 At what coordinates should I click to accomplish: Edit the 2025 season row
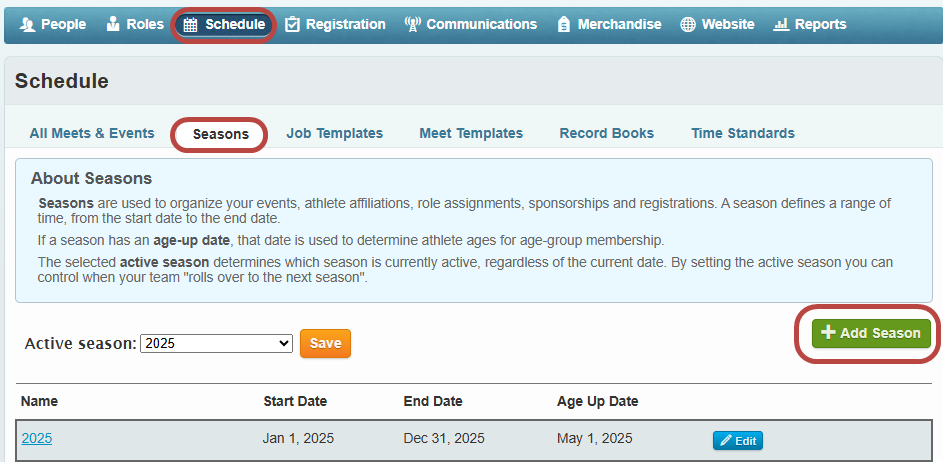pos(738,441)
